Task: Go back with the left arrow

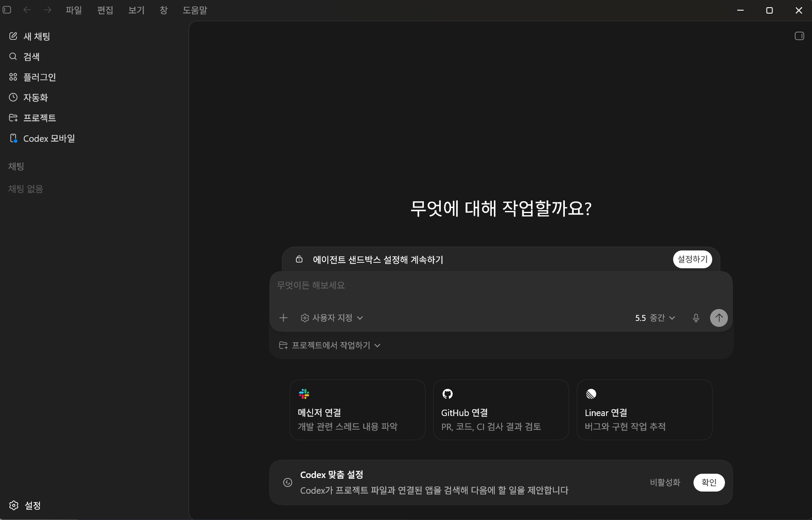Action: pos(27,10)
